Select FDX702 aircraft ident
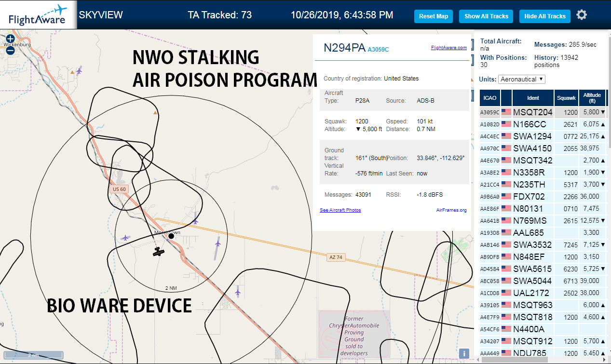The height and width of the screenshot is (364, 611). [x=529, y=196]
